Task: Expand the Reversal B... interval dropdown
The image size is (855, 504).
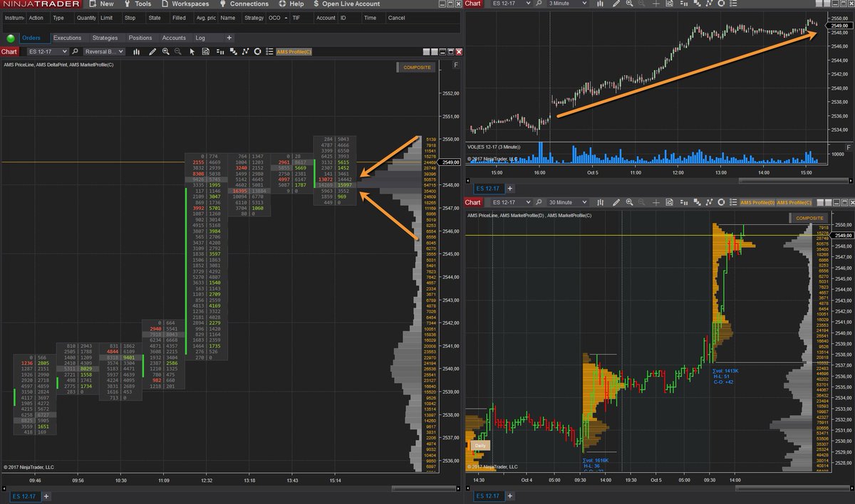Action: [x=104, y=51]
